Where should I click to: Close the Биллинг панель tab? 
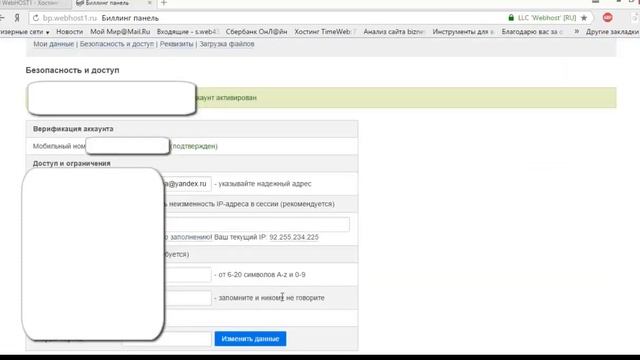149,3
